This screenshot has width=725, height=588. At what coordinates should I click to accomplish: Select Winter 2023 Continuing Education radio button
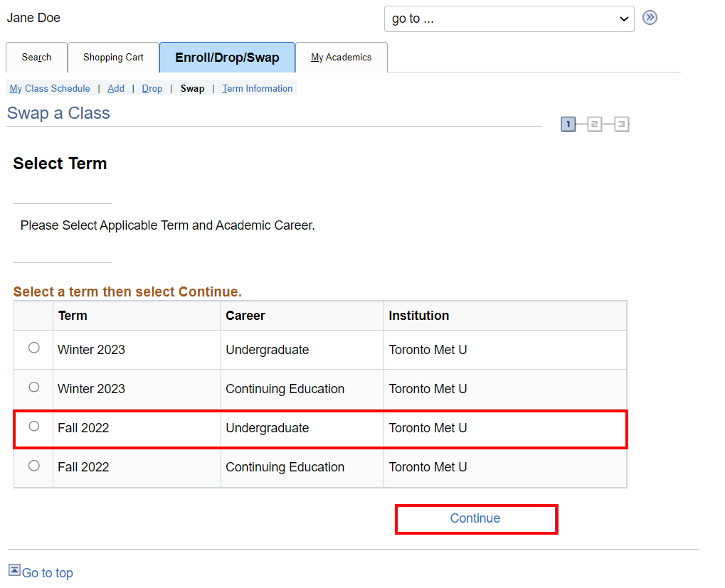point(33,387)
